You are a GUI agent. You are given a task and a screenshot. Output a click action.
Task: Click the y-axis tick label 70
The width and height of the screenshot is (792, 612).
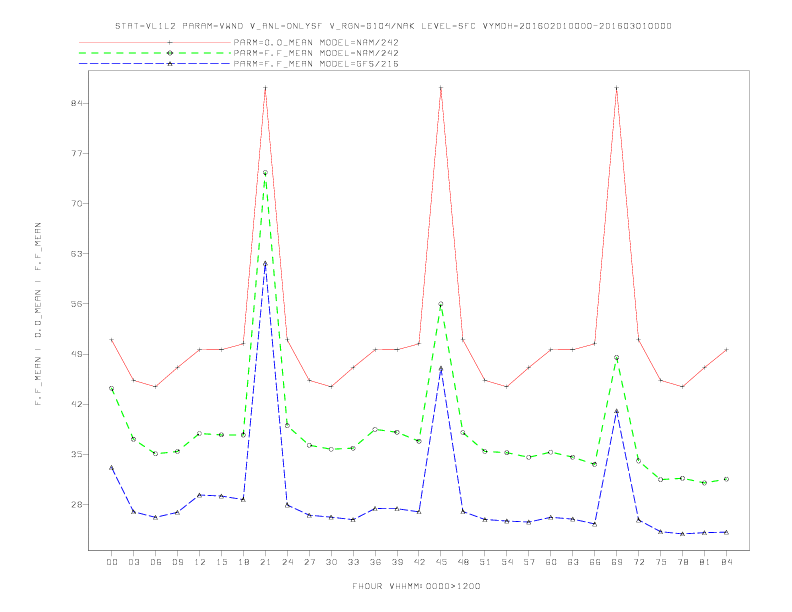click(76, 203)
